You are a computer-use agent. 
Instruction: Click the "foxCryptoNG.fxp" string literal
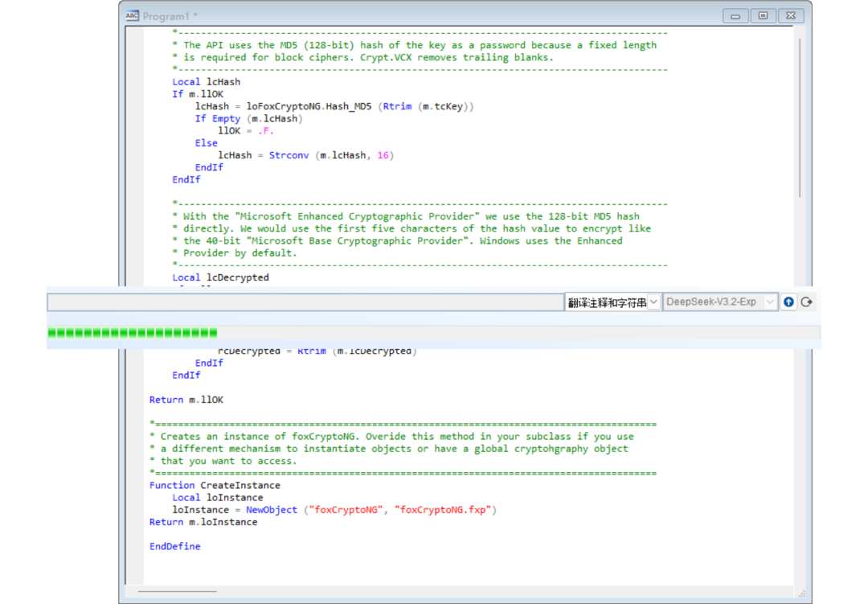(x=443, y=509)
